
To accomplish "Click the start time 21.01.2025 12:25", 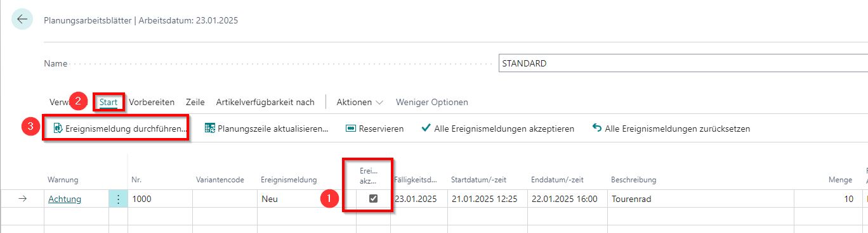I will (487, 199).
